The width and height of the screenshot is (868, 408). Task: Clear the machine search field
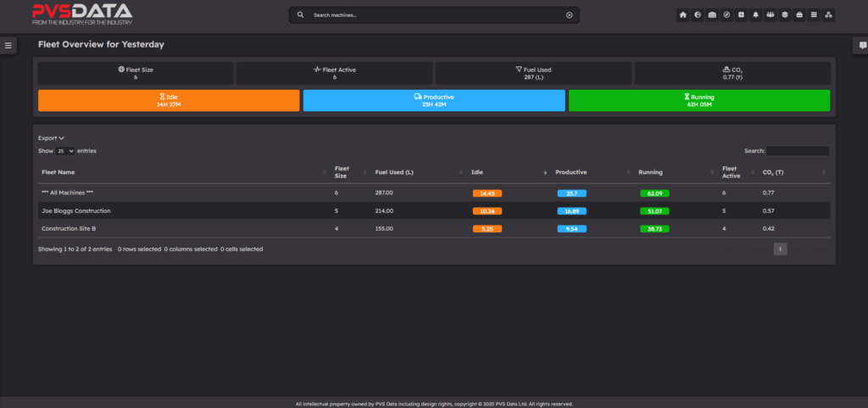point(569,15)
